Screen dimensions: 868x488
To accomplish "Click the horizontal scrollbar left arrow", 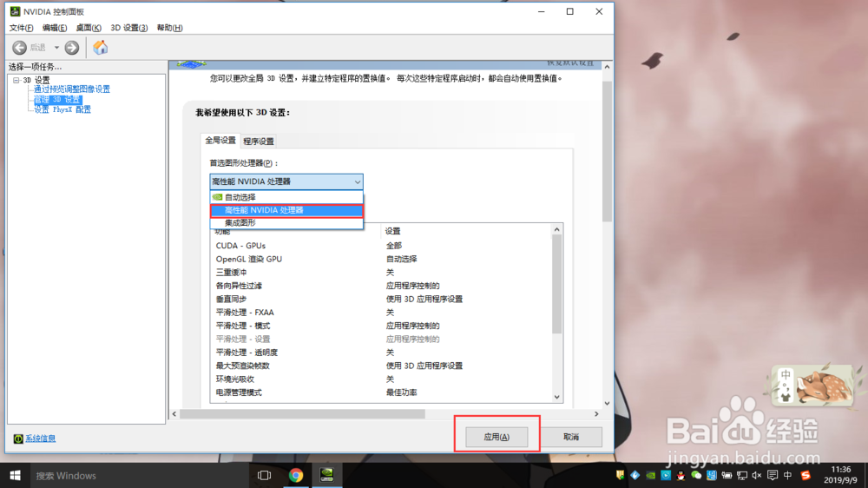I will [174, 414].
